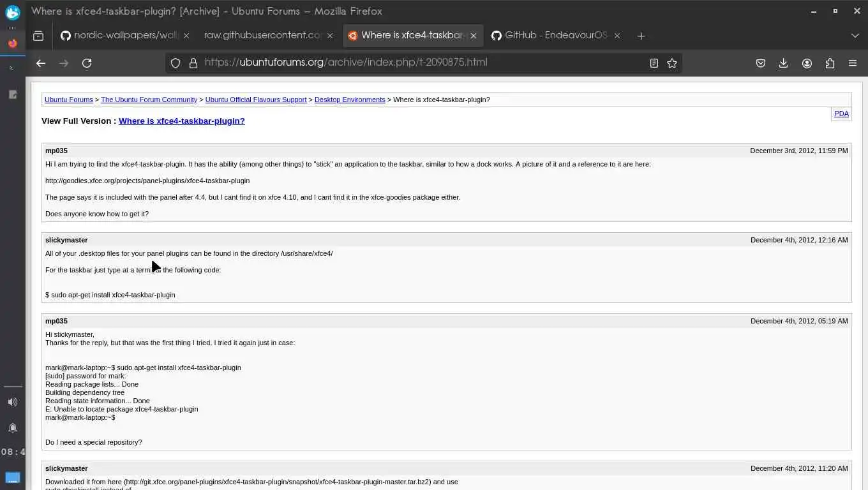Go back to the previous page
Screen dimensions: 868x490
click(41, 63)
